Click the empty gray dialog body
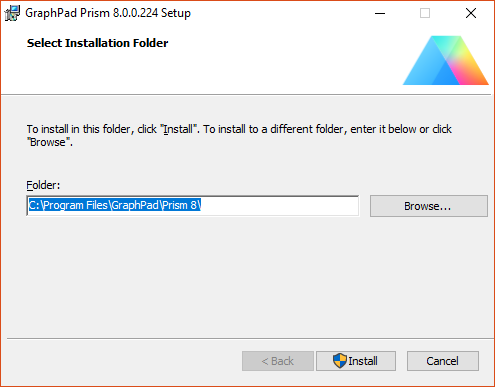 [x=247, y=277]
